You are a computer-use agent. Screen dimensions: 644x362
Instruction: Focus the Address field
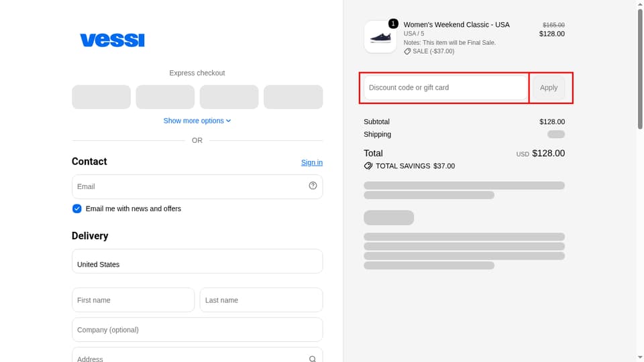tap(197, 356)
